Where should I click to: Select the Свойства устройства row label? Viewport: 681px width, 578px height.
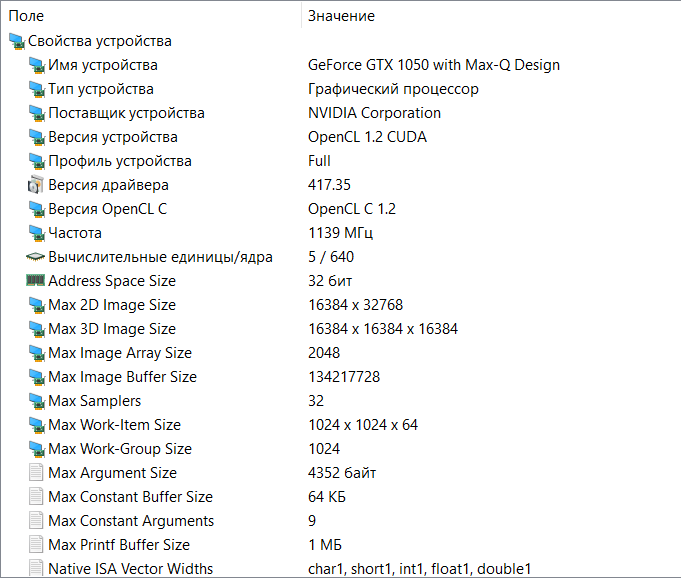[100, 41]
